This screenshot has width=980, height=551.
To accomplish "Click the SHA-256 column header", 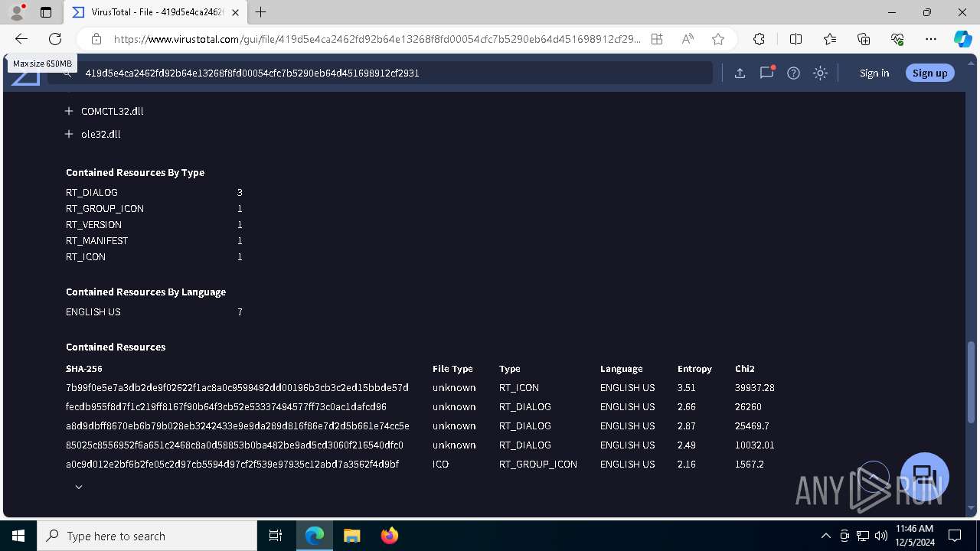I will tap(83, 369).
